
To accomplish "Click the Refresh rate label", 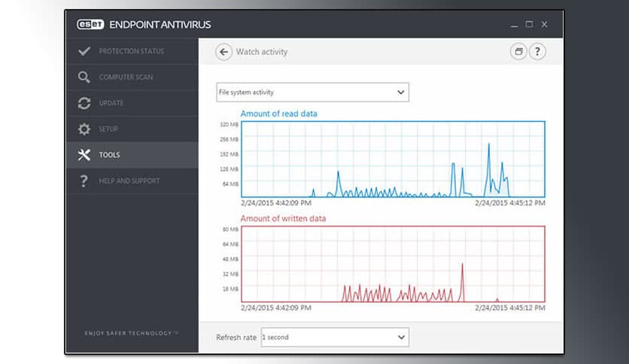I will pyautogui.click(x=236, y=338).
